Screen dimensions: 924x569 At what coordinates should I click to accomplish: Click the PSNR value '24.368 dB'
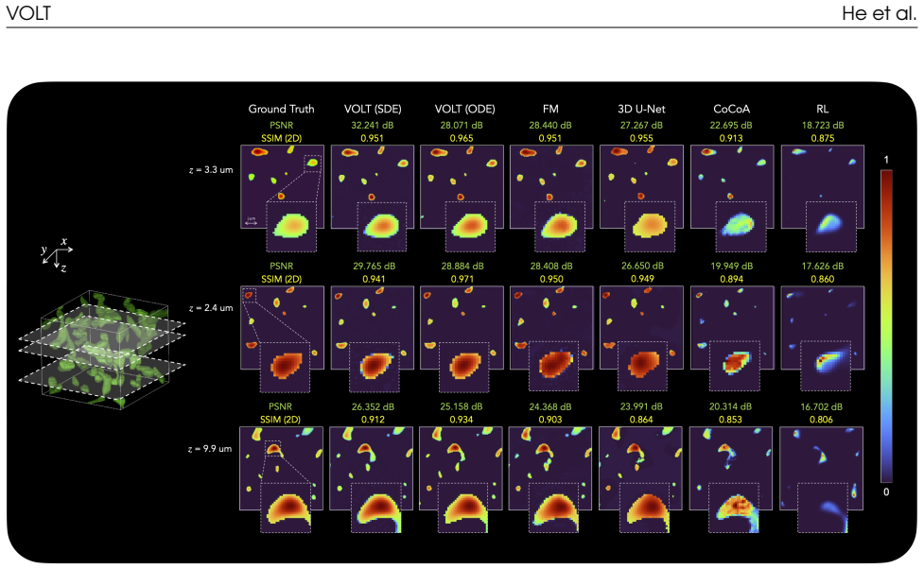click(550, 406)
